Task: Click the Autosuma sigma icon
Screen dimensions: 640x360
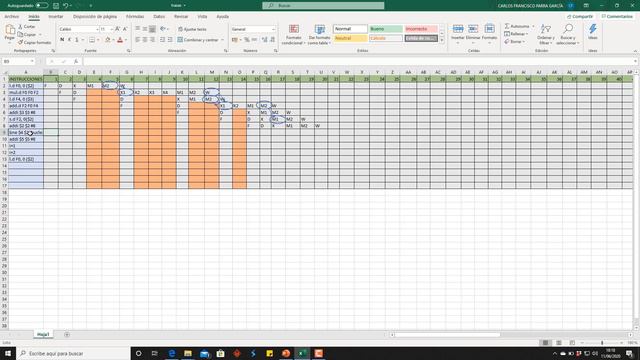Action: [507, 26]
